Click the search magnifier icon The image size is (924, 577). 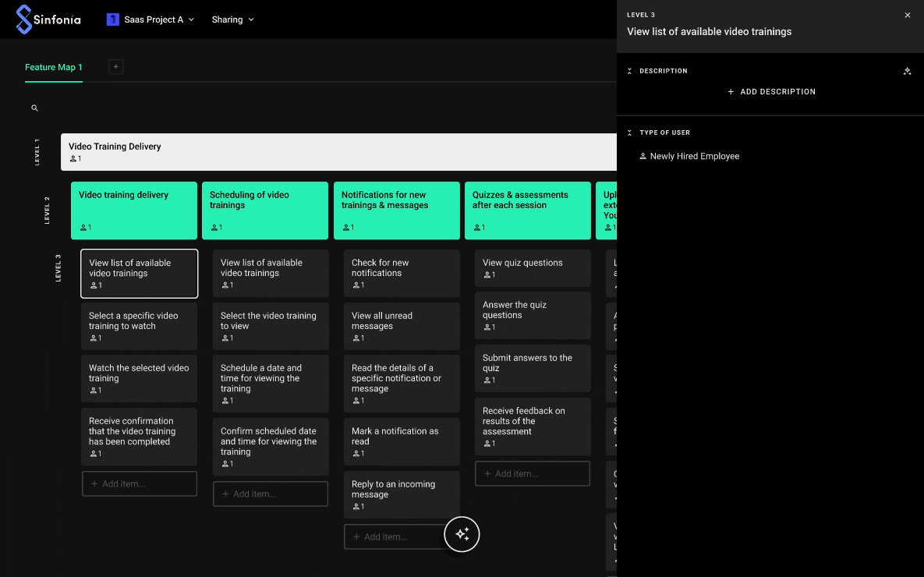coord(34,108)
